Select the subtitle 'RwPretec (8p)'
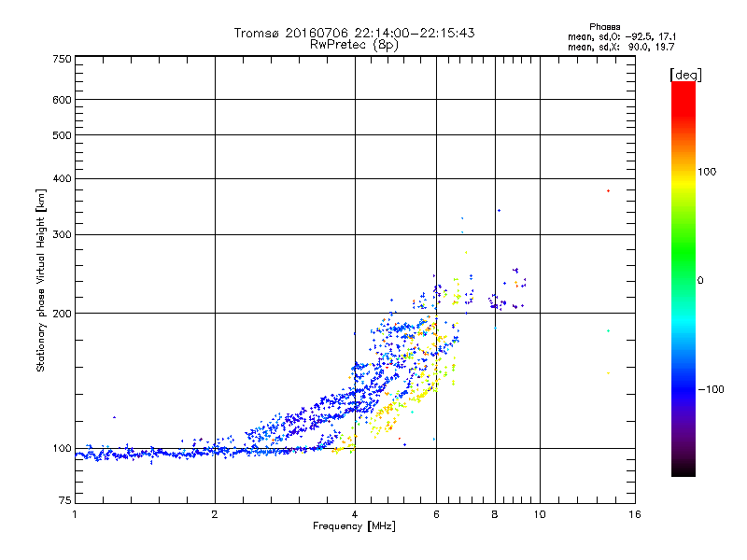 click(x=354, y=45)
